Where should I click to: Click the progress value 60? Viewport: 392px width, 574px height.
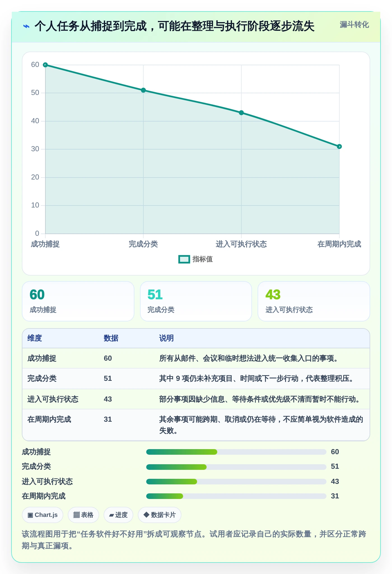coord(335,452)
